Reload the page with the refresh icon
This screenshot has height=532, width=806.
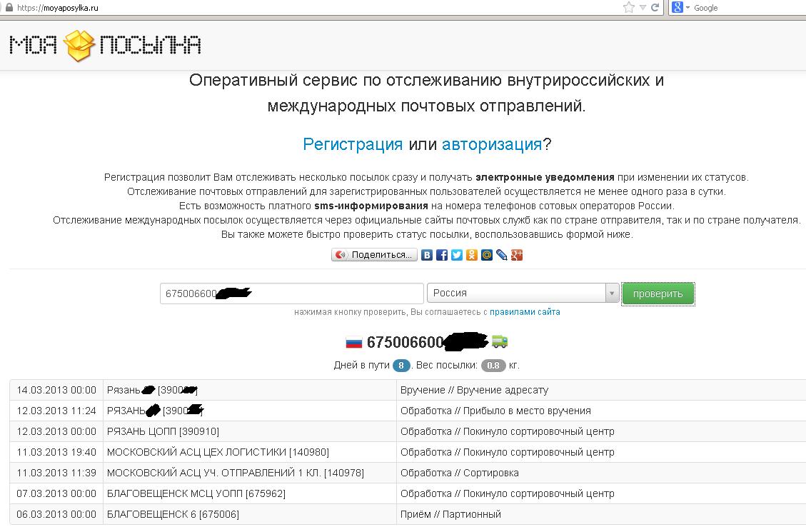(x=655, y=7)
